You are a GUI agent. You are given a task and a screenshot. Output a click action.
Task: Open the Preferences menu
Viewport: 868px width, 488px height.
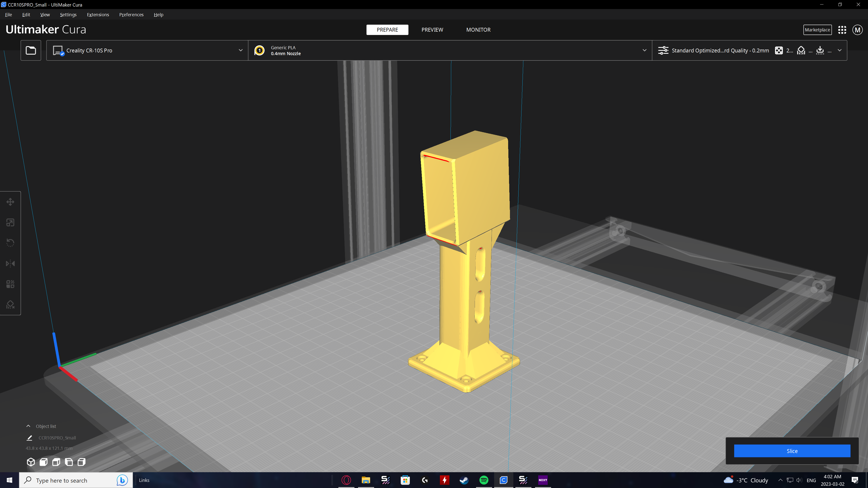(131, 14)
